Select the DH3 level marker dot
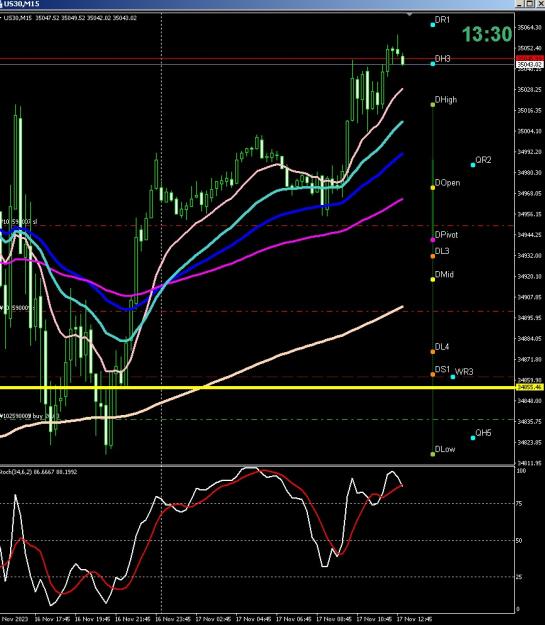Image resolution: width=545 pixels, height=625 pixels. click(433, 63)
